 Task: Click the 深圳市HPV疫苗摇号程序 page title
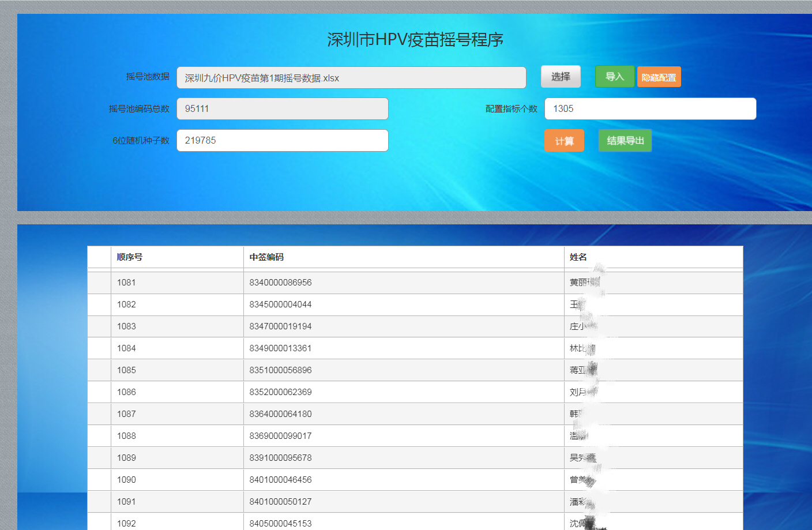415,40
